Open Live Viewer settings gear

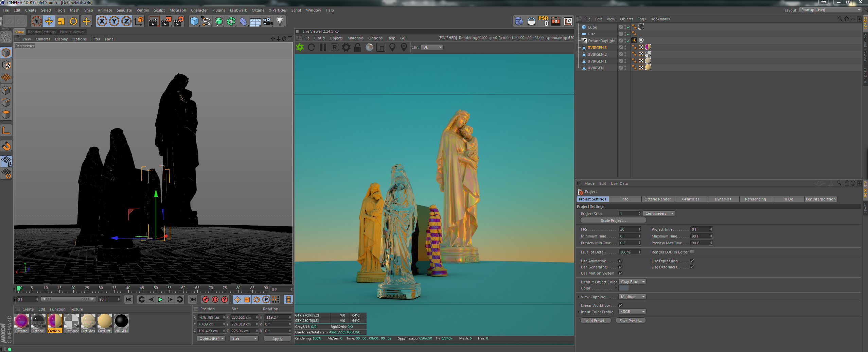(346, 47)
